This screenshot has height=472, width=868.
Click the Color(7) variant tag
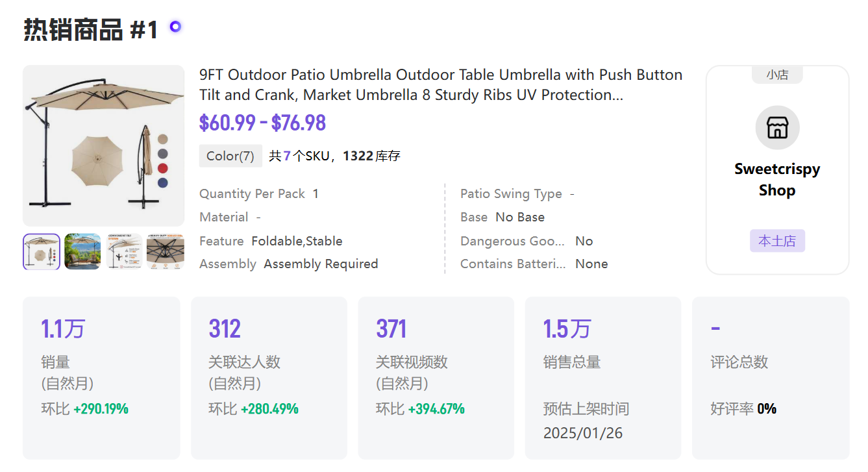[230, 156]
